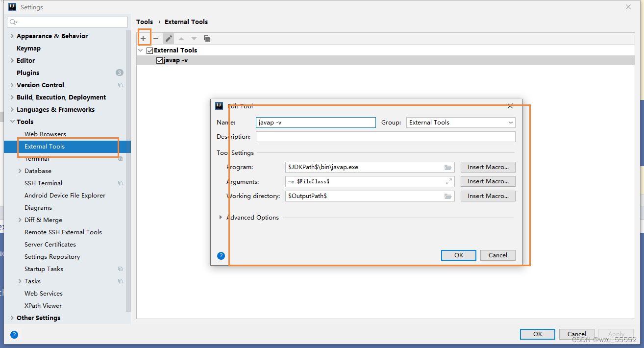Click the project-level icon beside Startup Tasks
Viewport: 644px width, 348px height.
121,269
